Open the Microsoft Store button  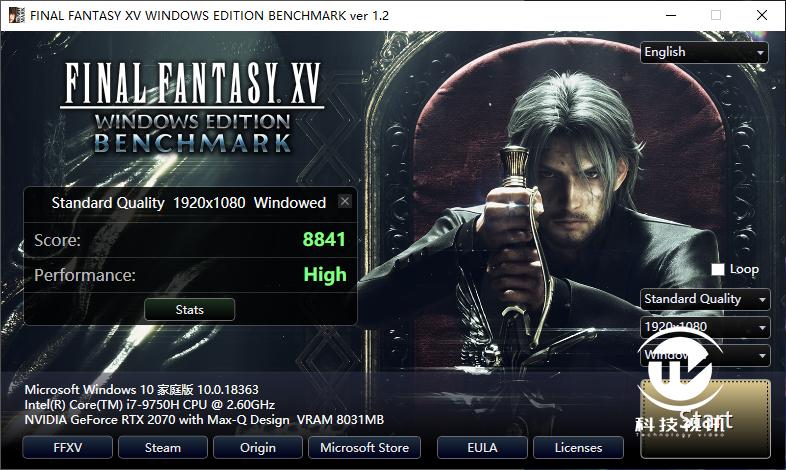364,447
